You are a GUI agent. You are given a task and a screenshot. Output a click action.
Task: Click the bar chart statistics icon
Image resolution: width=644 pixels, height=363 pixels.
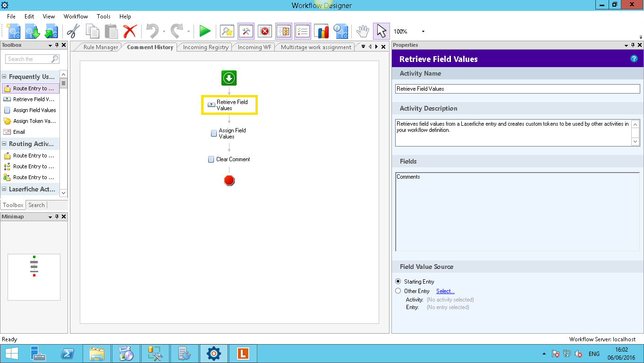coord(322,32)
